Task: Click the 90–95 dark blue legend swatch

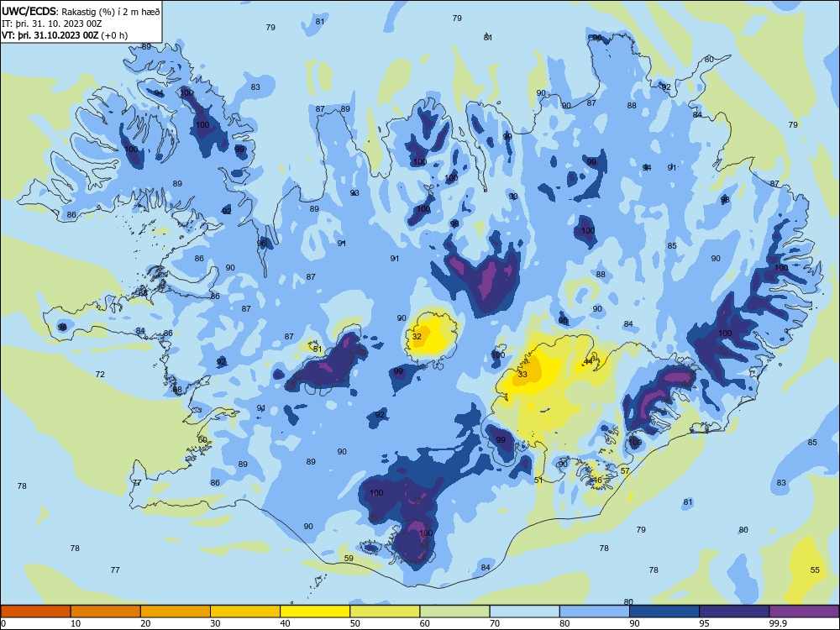Action: point(664,612)
